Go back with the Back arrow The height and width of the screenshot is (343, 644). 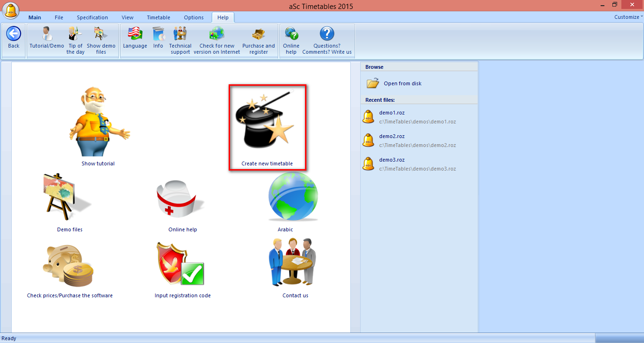(x=14, y=37)
